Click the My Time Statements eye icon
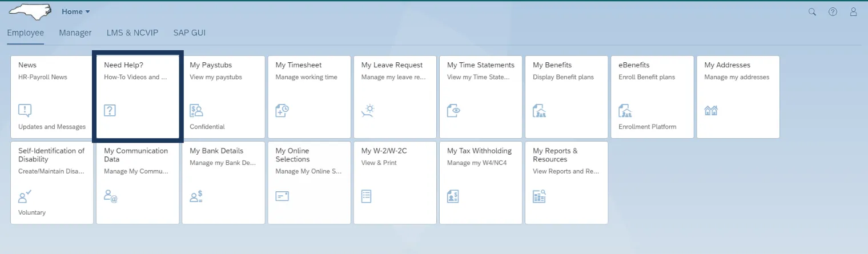The image size is (868, 254). point(453,110)
